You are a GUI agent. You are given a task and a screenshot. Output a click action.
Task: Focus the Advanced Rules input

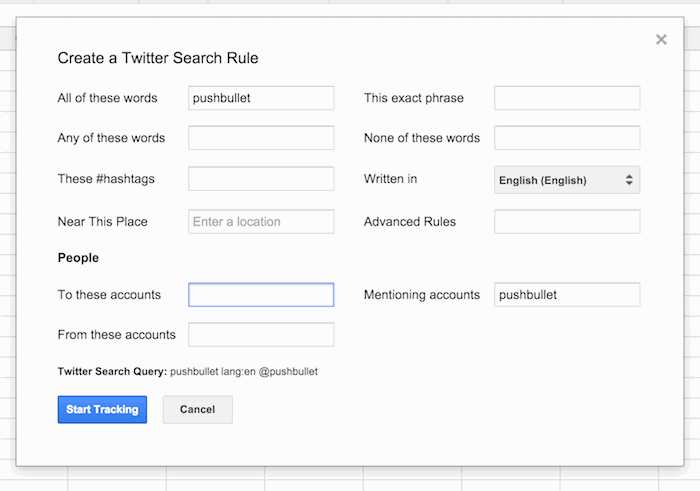[567, 221]
